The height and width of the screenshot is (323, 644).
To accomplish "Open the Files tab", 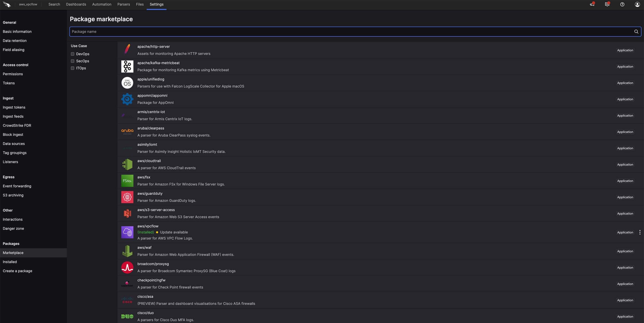I will [140, 4].
